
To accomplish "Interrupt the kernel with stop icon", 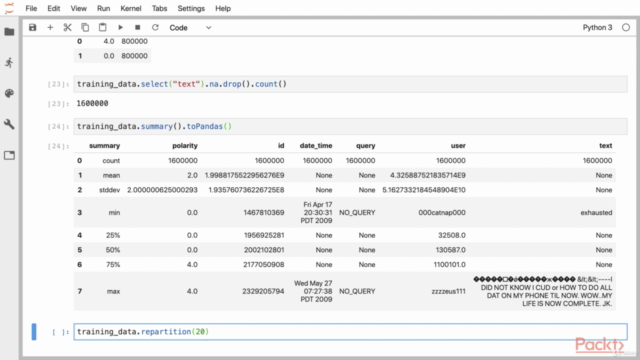I will click(138, 27).
